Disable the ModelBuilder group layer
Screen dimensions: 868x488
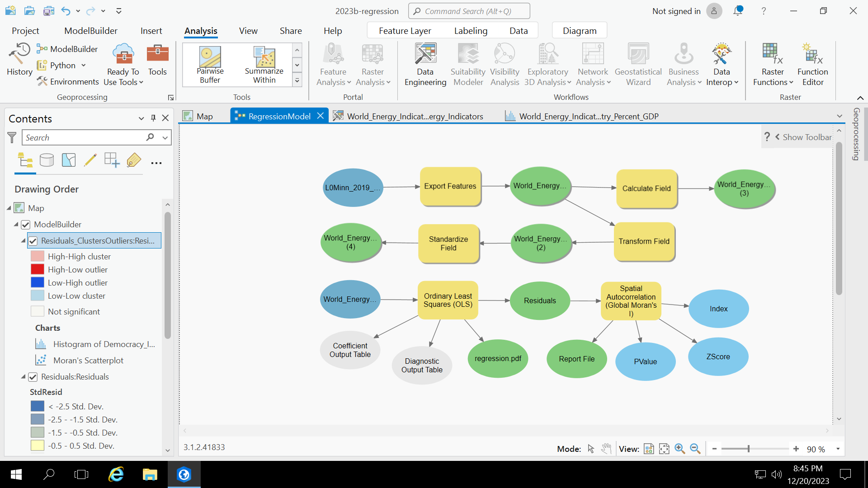point(26,225)
